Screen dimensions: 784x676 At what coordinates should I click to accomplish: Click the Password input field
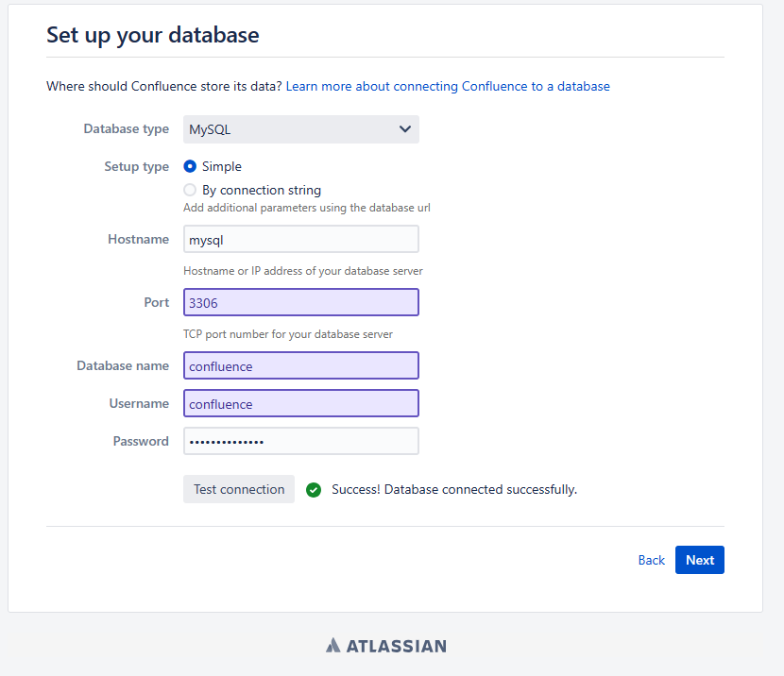coord(300,442)
